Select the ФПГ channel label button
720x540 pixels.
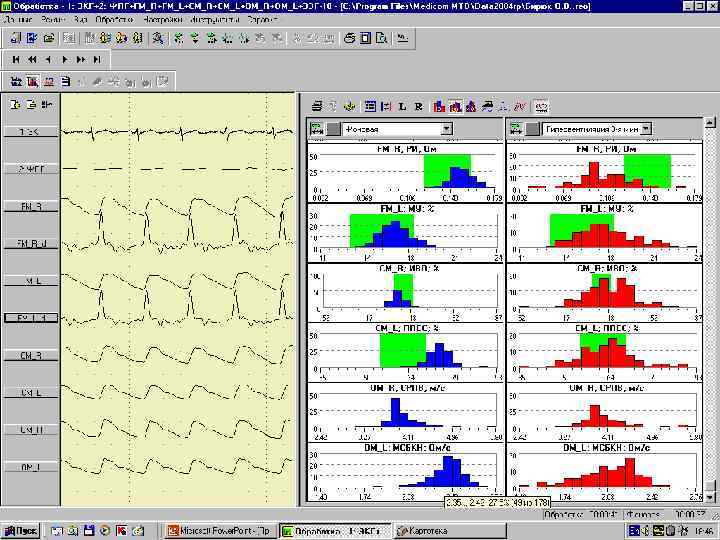(31, 169)
